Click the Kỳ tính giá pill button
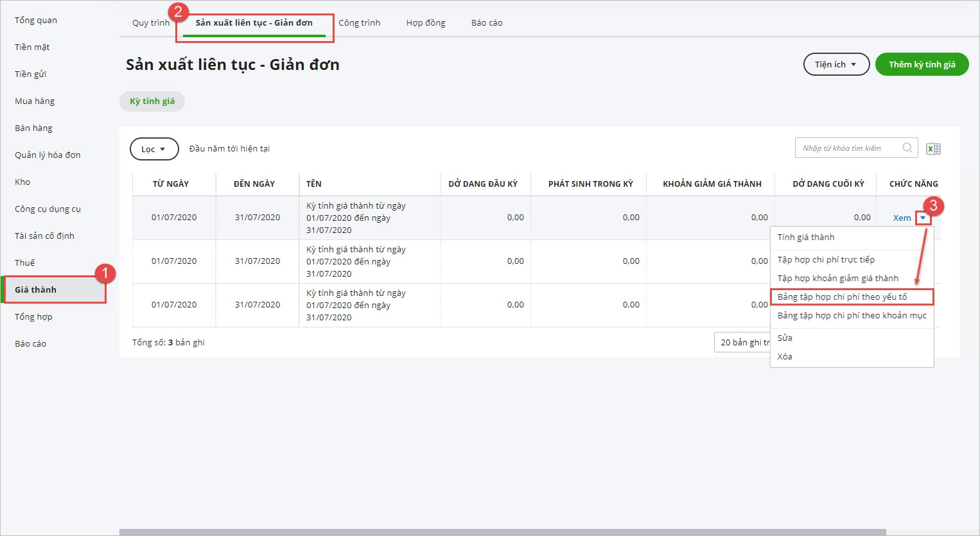The height and width of the screenshot is (536, 980). [152, 101]
